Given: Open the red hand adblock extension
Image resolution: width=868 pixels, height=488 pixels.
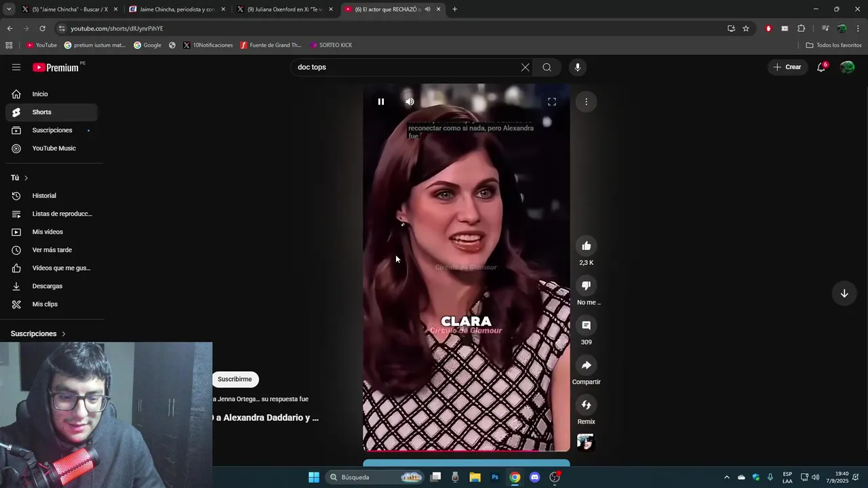Looking at the screenshot, I should pyautogui.click(x=768, y=28).
